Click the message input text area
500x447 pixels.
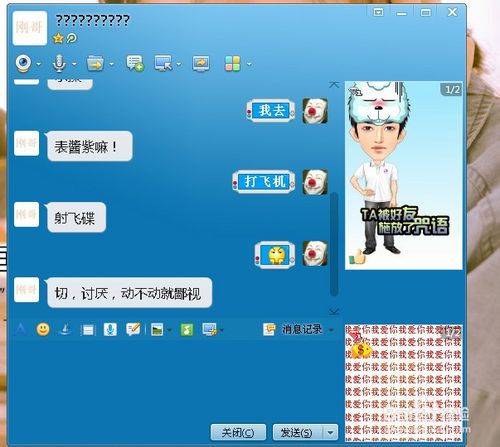point(175,380)
